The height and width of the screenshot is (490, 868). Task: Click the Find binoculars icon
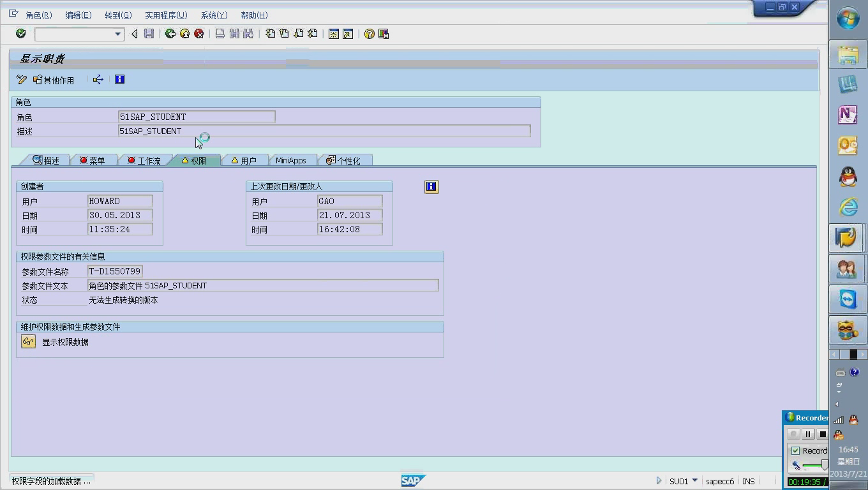(234, 34)
